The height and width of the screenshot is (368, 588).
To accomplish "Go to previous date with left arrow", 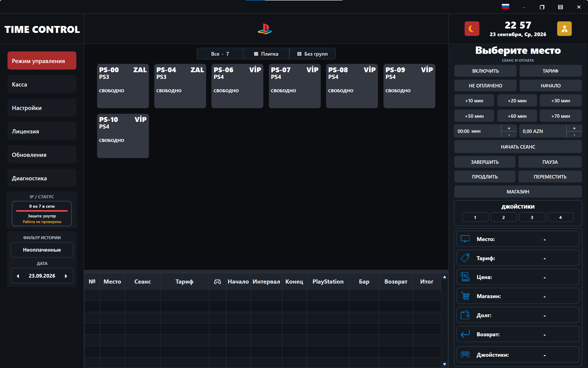I will [18, 276].
